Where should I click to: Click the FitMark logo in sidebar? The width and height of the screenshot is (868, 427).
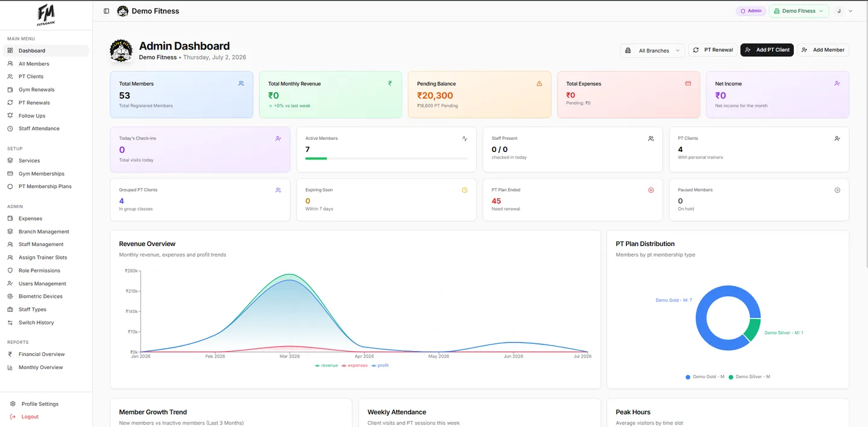[x=46, y=14]
